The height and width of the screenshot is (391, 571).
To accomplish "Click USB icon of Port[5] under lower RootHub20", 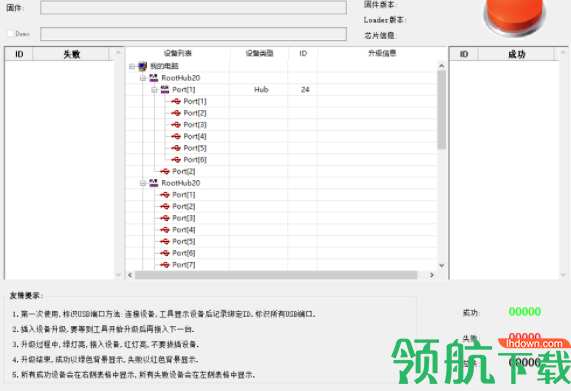I will point(165,241).
